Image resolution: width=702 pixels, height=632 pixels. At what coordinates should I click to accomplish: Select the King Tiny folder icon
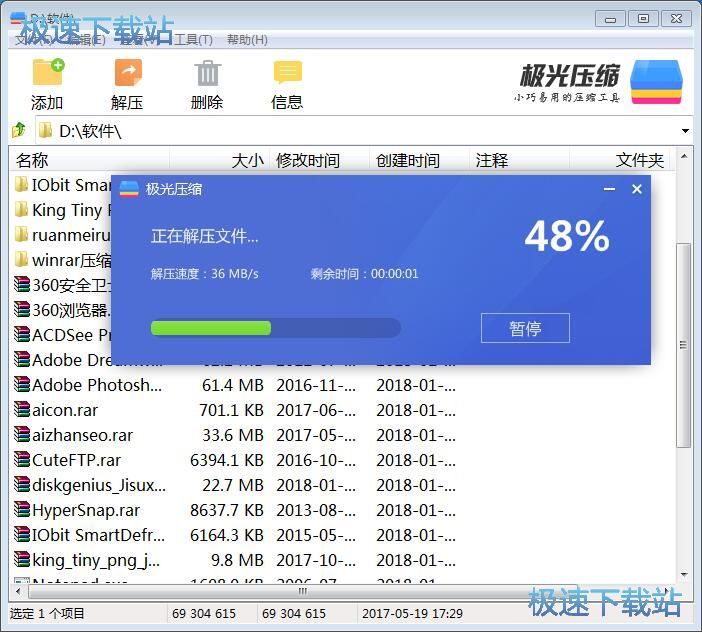[21, 209]
